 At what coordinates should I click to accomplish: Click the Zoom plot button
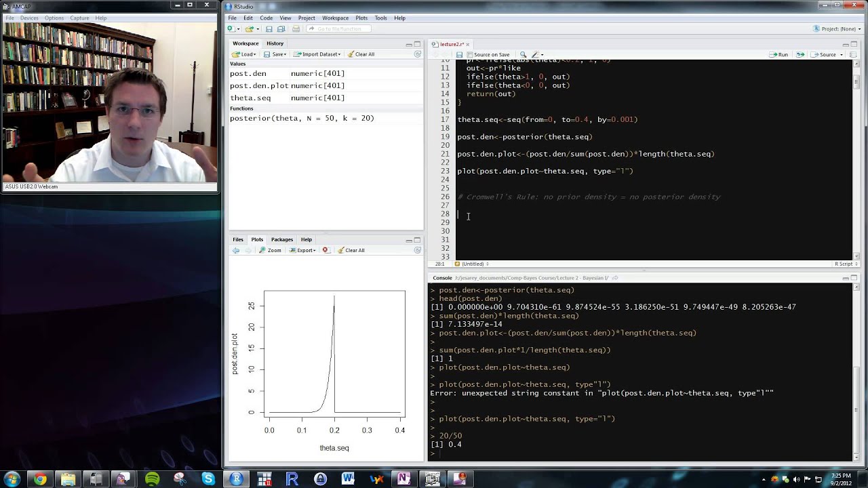(x=270, y=250)
